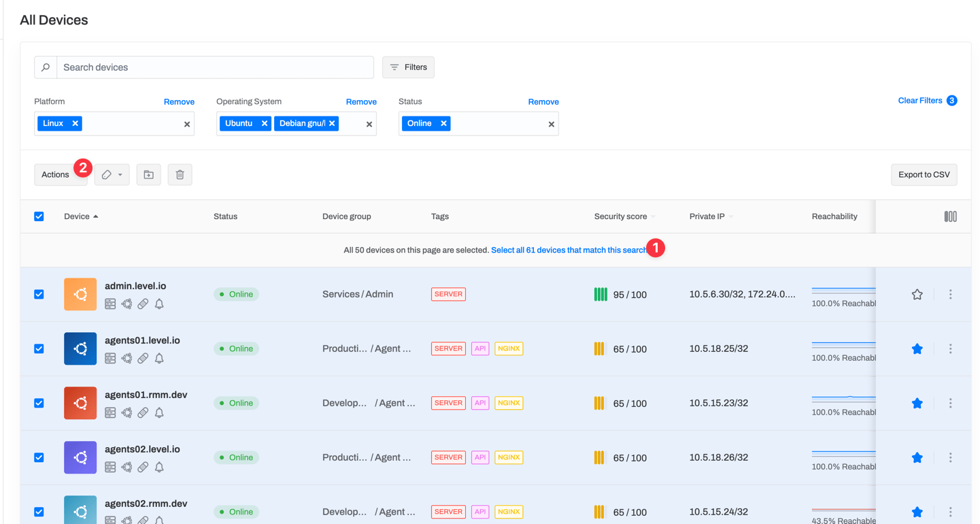This screenshot has height=524, width=980.
Task: Uncheck the agents01.rmm.dev row checkbox
Action: coord(39,404)
